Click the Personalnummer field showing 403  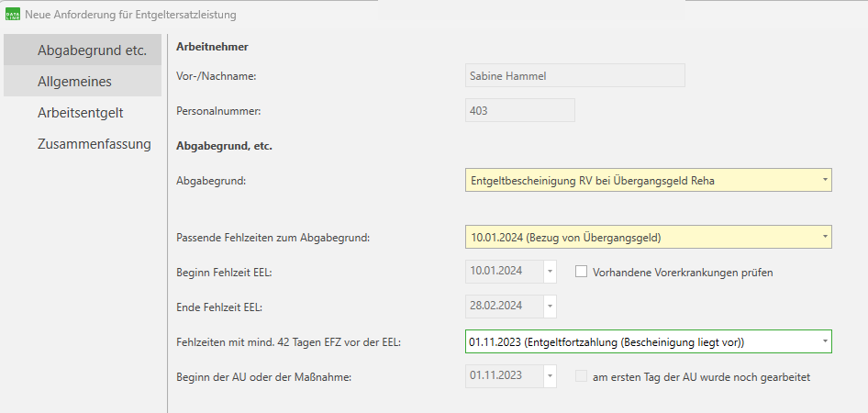pos(520,111)
